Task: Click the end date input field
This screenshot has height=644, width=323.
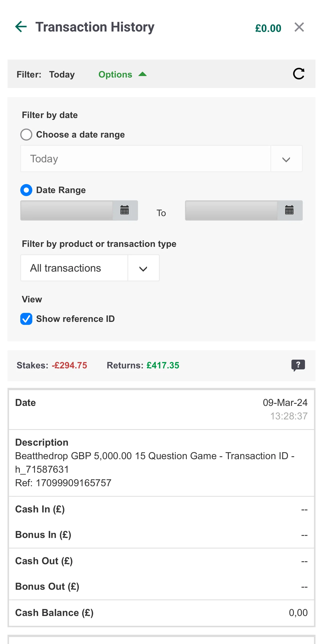Action: pos(231,210)
